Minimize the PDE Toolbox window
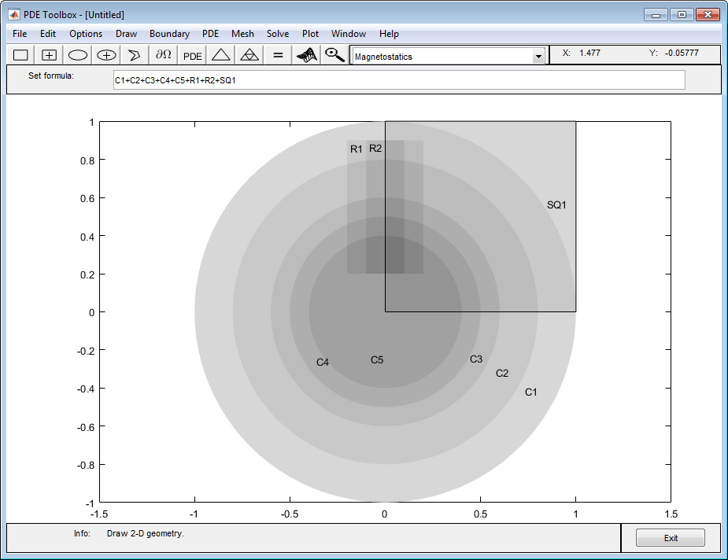 656,14
